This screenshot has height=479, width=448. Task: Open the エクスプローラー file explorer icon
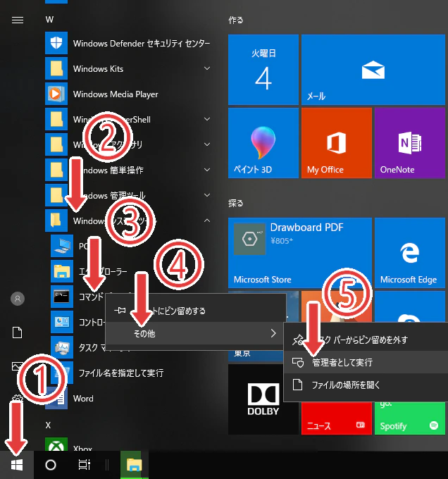(x=62, y=271)
